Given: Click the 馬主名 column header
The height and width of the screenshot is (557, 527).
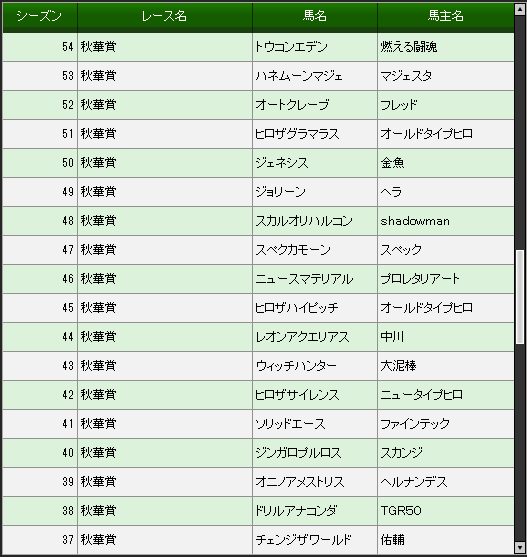Looking at the screenshot, I should (446, 16).
